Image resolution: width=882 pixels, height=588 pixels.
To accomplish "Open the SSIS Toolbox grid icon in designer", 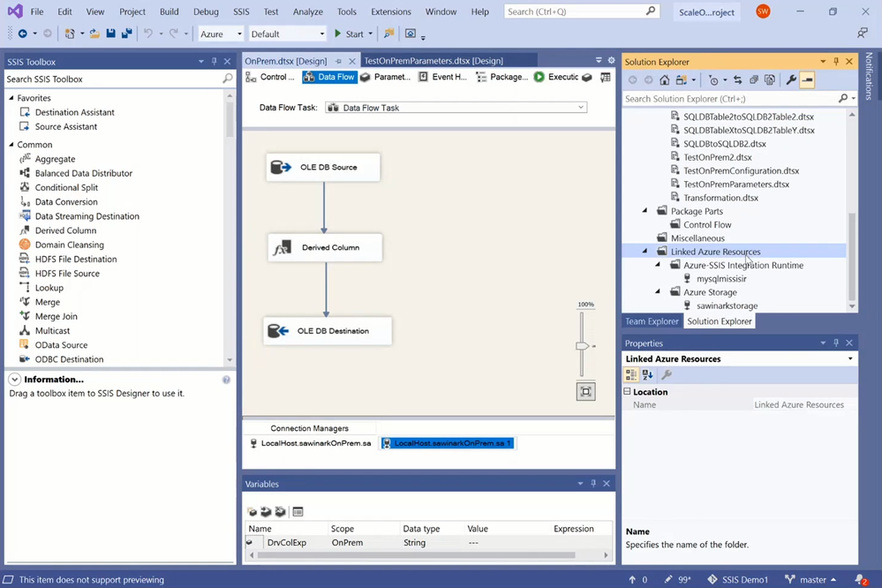I will click(606, 77).
